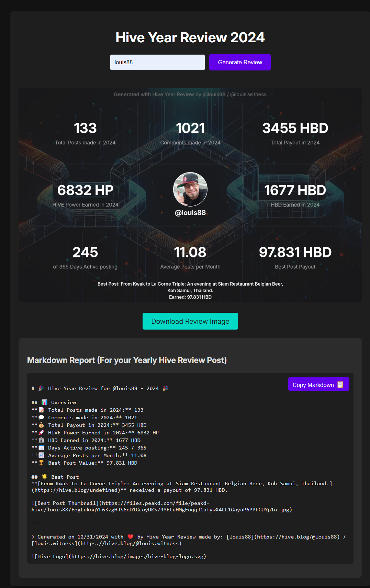
Task: Download the review image
Action: 190,321
